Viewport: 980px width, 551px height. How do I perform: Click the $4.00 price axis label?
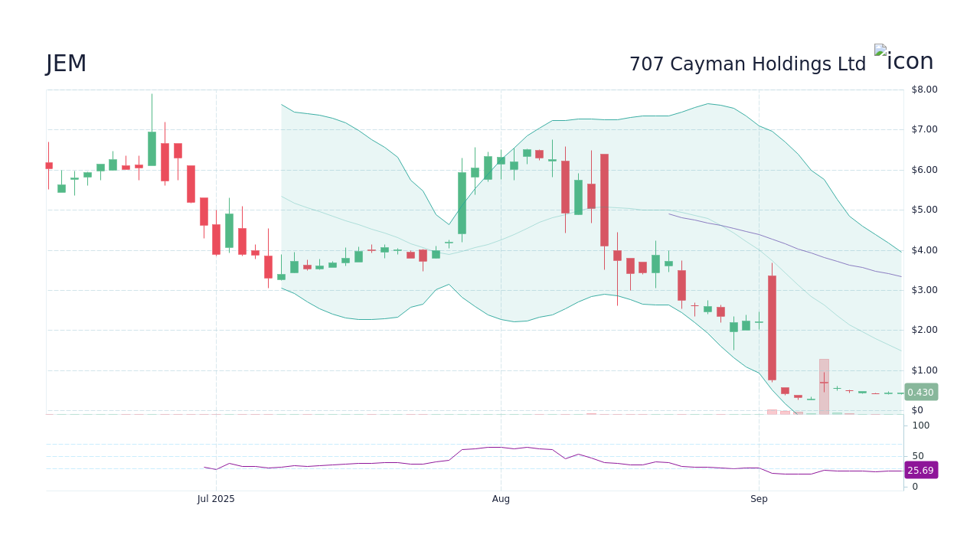click(x=924, y=250)
